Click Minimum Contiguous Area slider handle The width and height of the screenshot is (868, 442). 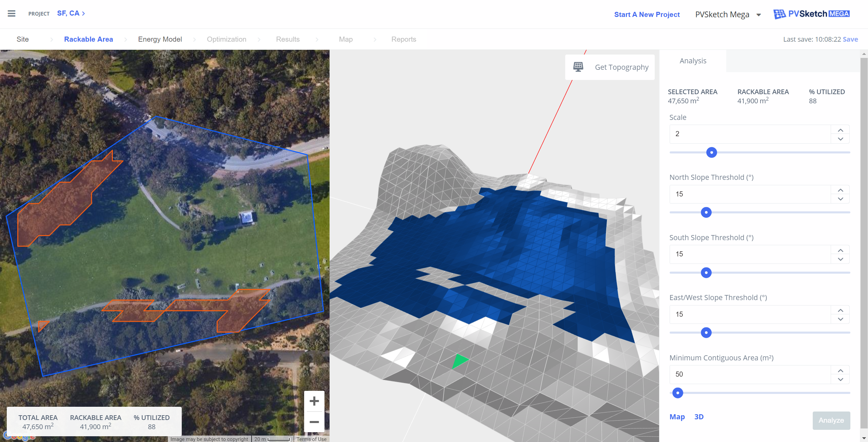point(677,393)
